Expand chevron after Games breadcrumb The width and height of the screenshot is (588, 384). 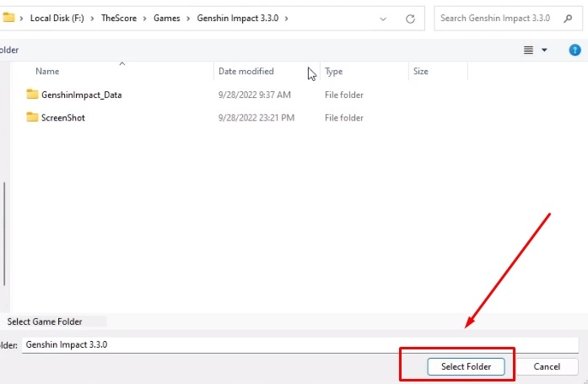coord(188,19)
